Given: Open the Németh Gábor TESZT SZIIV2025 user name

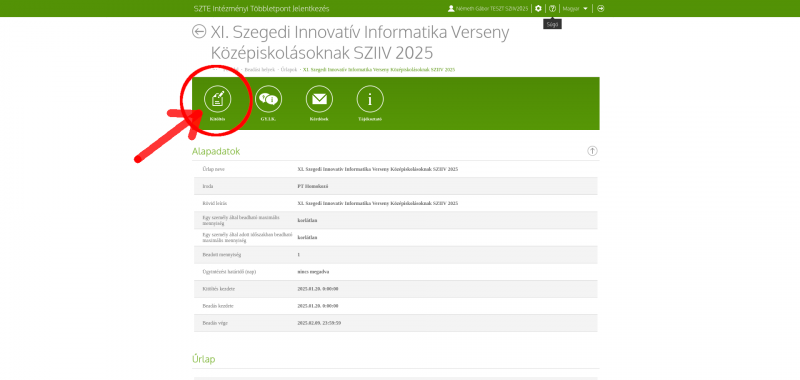Looking at the screenshot, I should [492, 9].
